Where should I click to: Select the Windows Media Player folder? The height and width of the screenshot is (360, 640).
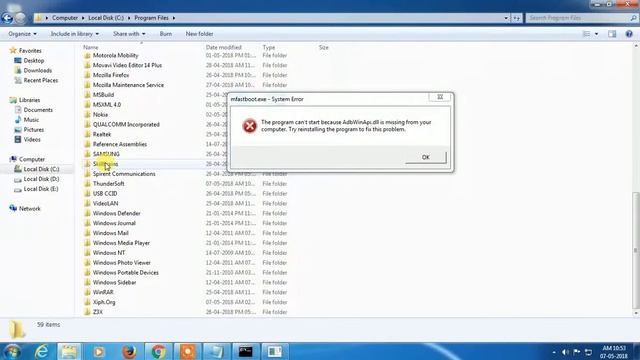pyautogui.click(x=121, y=243)
